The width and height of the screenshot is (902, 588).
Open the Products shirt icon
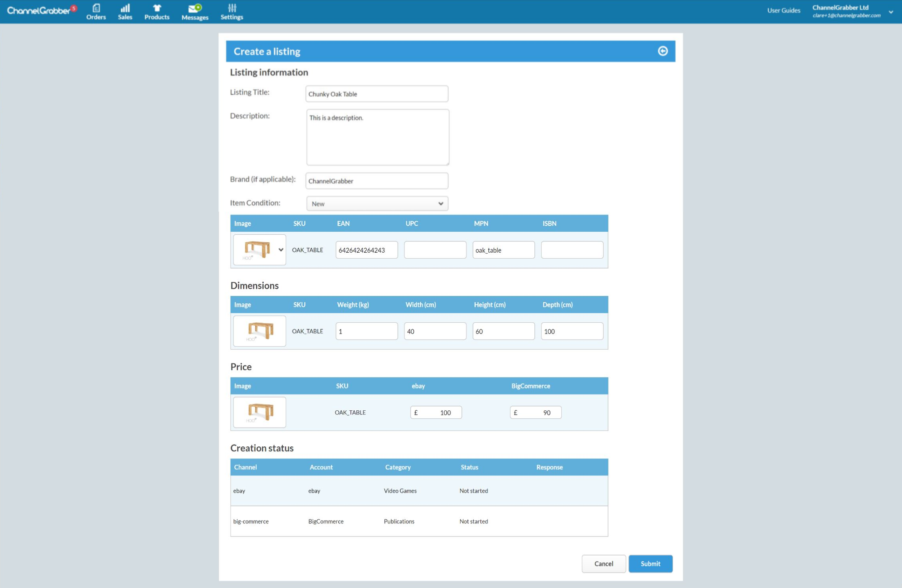coord(157,8)
